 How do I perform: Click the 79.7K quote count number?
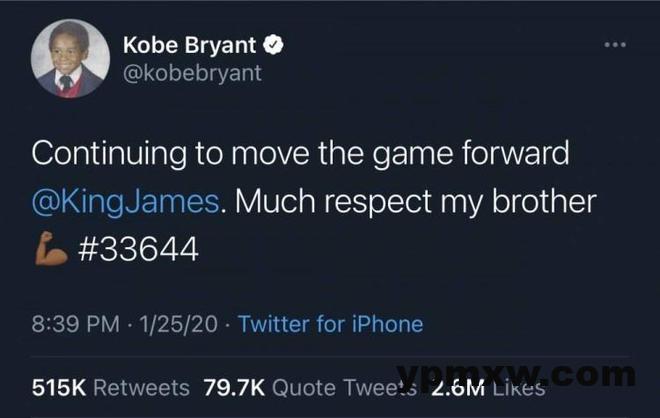pos(234,388)
